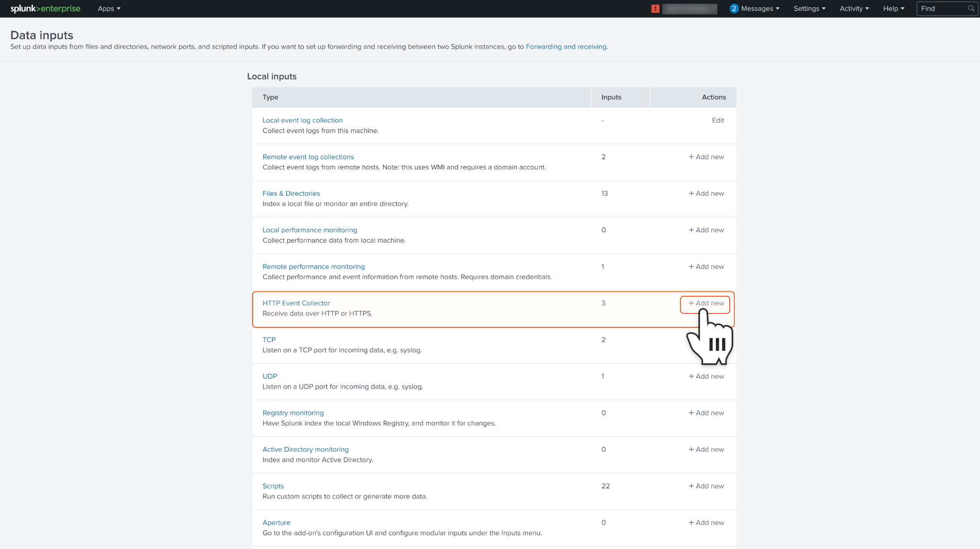Add new UDP input
980x549 pixels.
(x=706, y=376)
